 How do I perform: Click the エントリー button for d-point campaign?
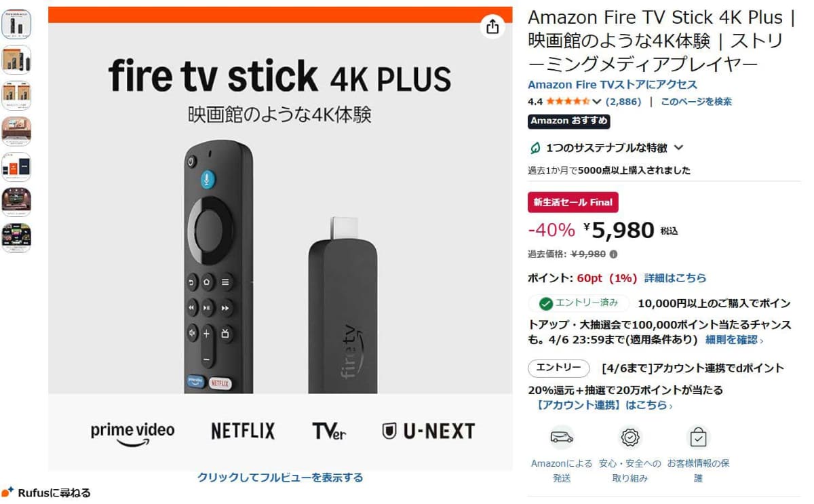(x=559, y=368)
